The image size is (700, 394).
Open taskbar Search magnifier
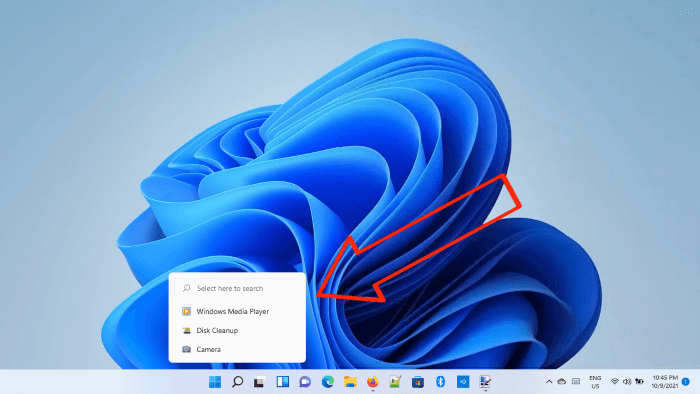coord(238,382)
